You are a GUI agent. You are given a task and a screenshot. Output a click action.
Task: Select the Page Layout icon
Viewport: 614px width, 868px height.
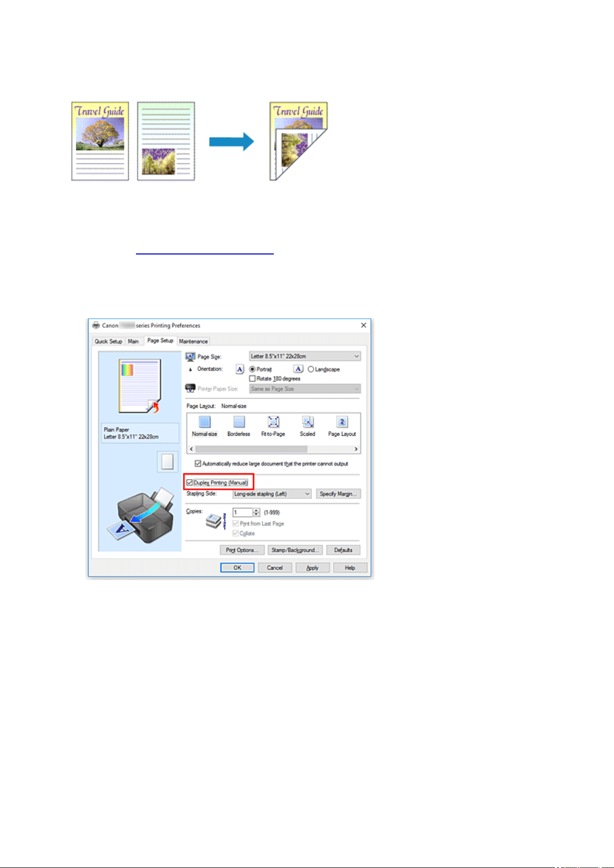(x=342, y=422)
